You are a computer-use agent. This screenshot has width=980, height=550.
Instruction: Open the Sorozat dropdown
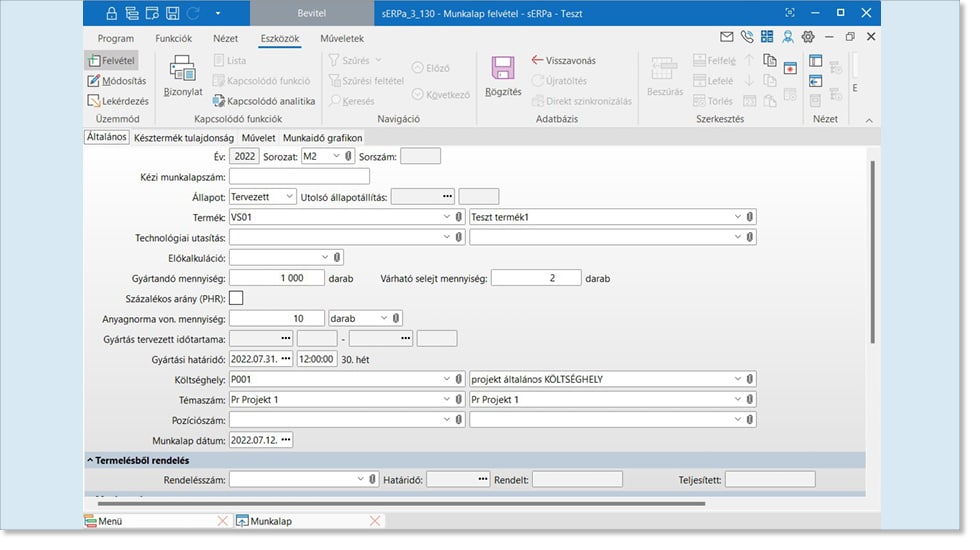tap(336, 156)
